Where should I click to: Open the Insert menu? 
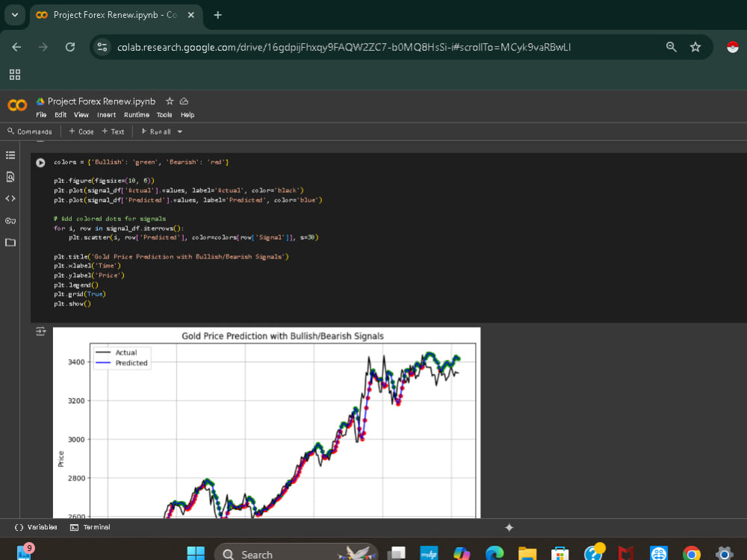(106, 115)
